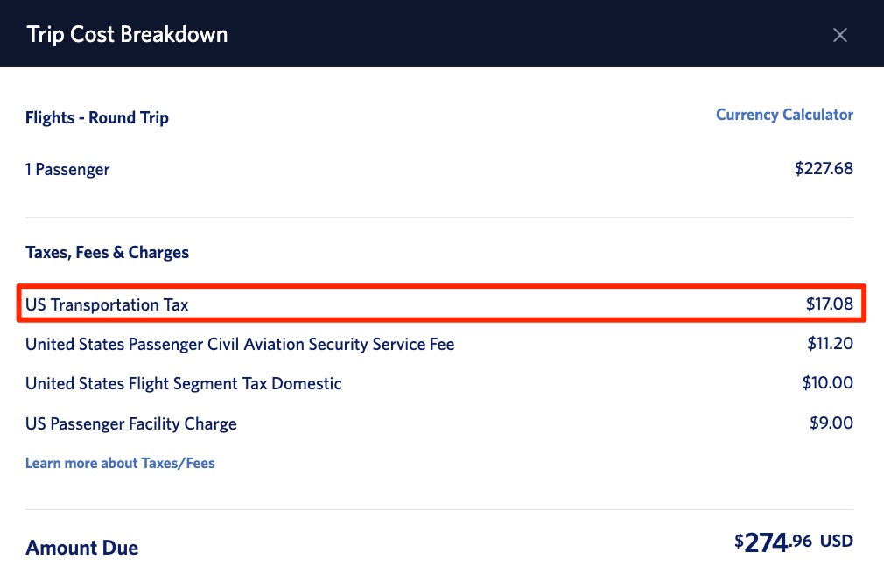Click the Trip Cost Breakdown title
The height and width of the screenshot is (588, 884).
pyautogui.click(x=127, y=35)
